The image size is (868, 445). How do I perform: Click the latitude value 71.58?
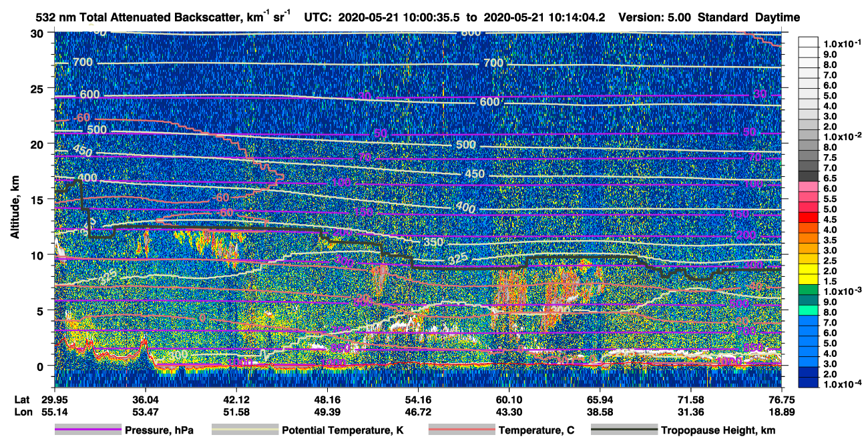click(x=690, y=400)
